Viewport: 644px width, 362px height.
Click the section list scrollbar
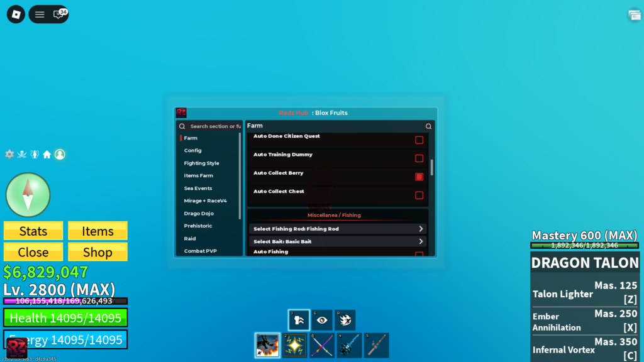point(240,176)
